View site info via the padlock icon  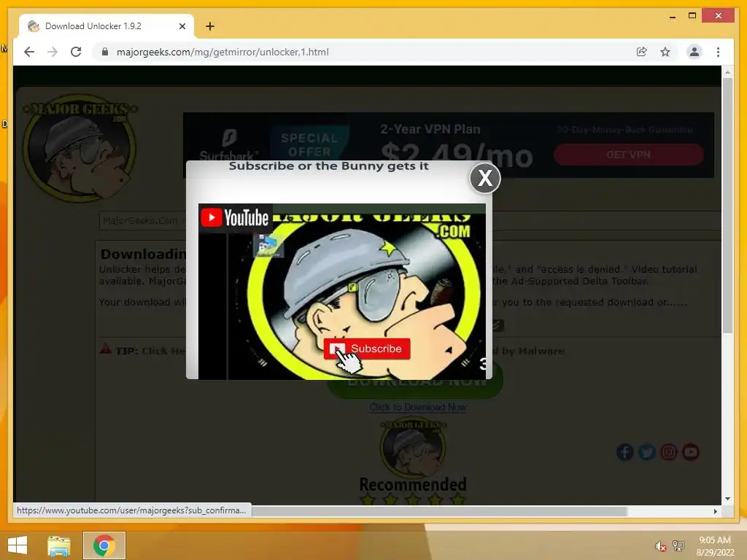(x=105, y=52)
